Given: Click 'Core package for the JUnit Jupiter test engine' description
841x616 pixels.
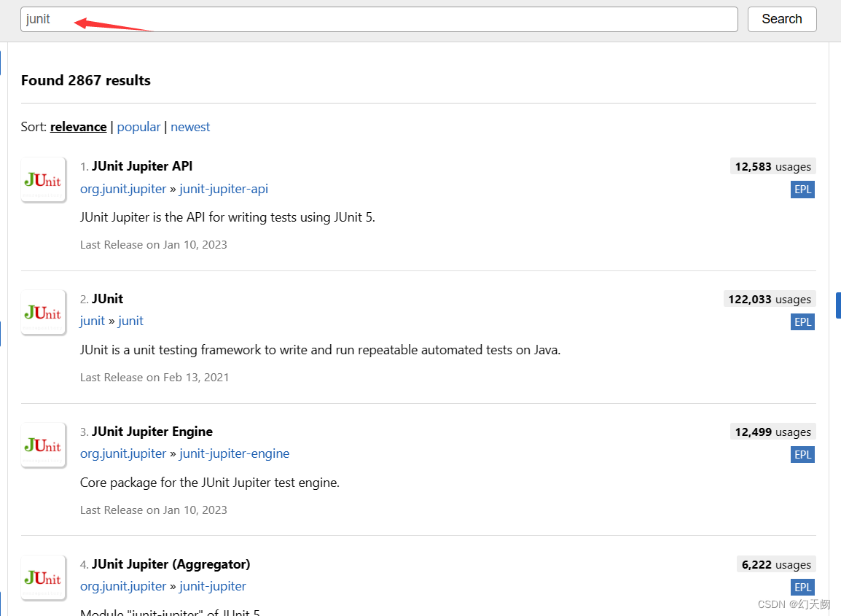Looking at the screenshot, I should (210, 483).
